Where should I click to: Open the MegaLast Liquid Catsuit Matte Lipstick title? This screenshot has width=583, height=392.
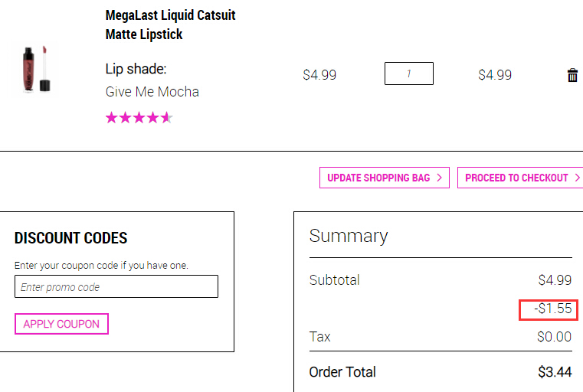coord(170,24)
